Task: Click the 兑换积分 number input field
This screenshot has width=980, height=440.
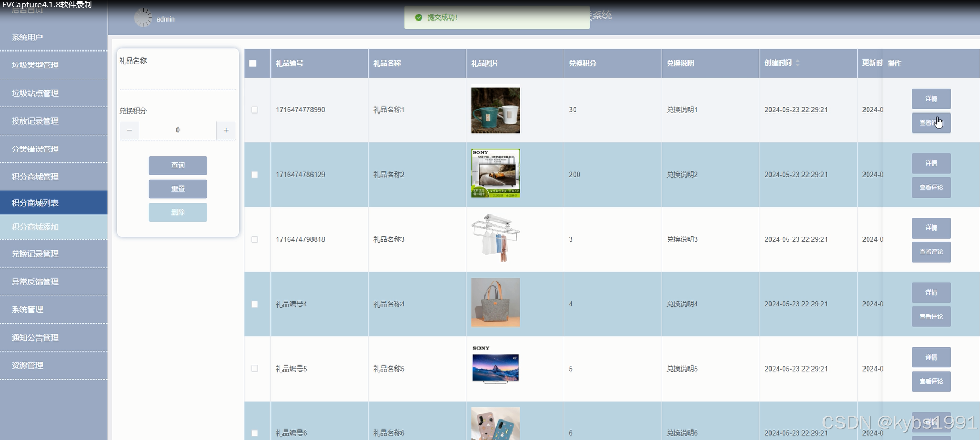Action: (x=178, y=130)
